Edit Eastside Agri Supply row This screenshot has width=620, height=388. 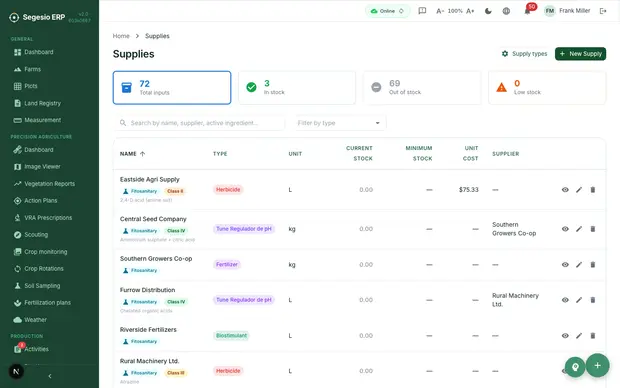(x=579, y=190)
